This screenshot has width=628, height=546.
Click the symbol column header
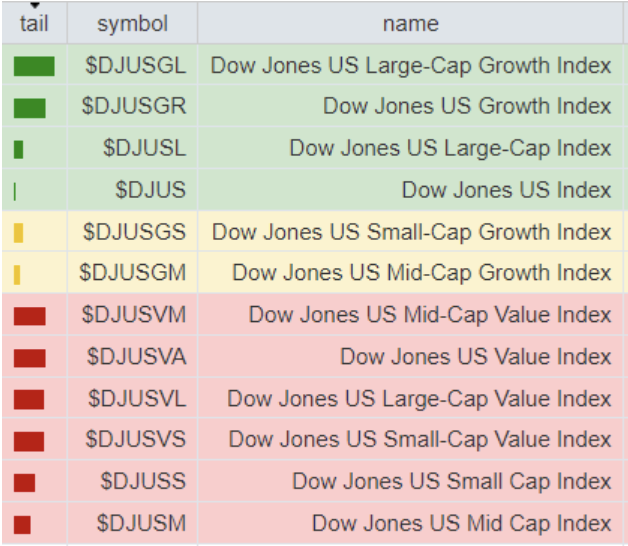click(132, 24)
